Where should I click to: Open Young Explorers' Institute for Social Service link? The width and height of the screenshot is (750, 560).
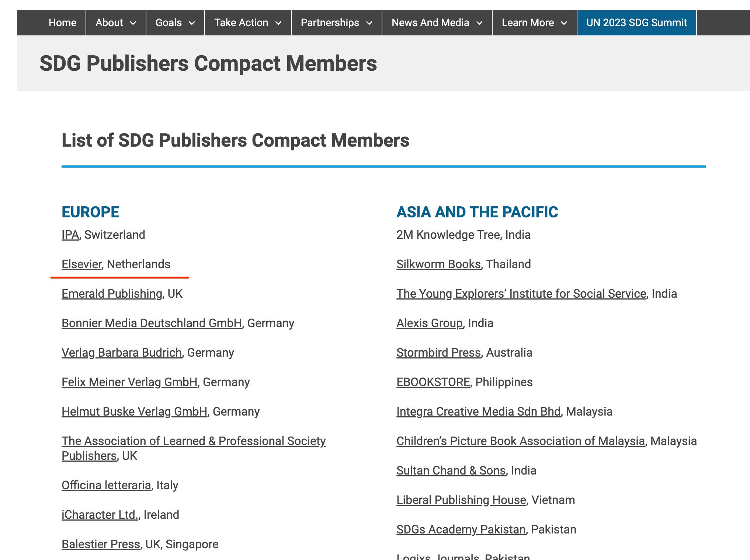(x=521, y=294)
